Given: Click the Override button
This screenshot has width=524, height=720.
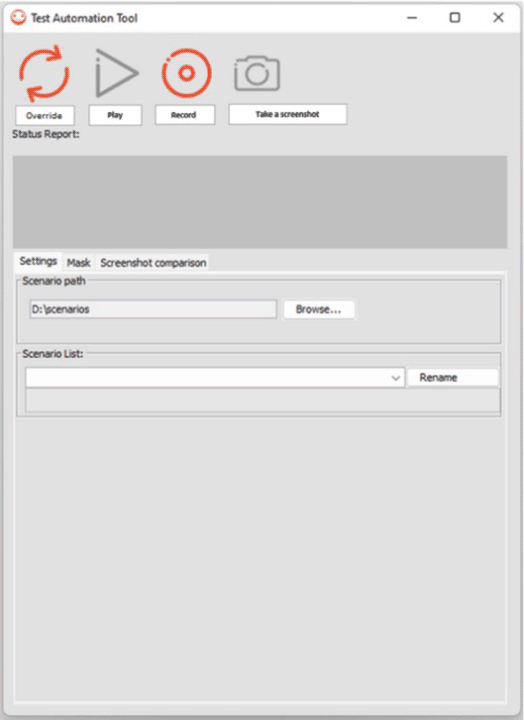Looking at the screenshot, I should click(x=45, y=115).
